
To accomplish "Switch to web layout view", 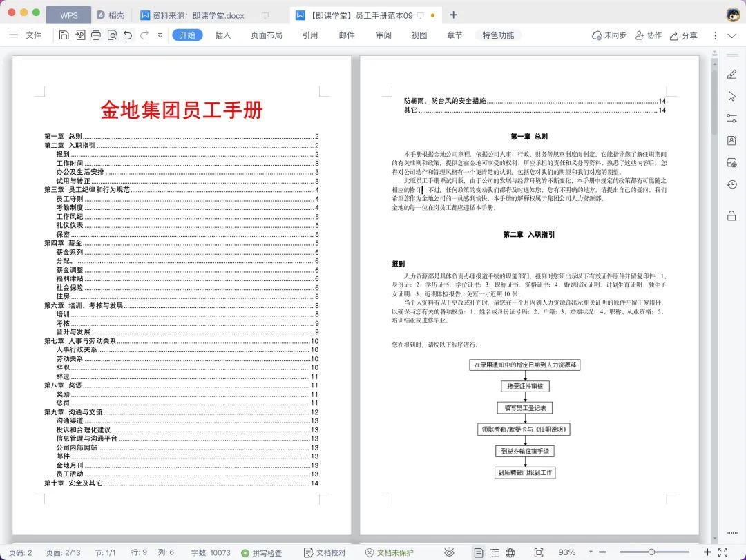I will click(x=510, y=552).
